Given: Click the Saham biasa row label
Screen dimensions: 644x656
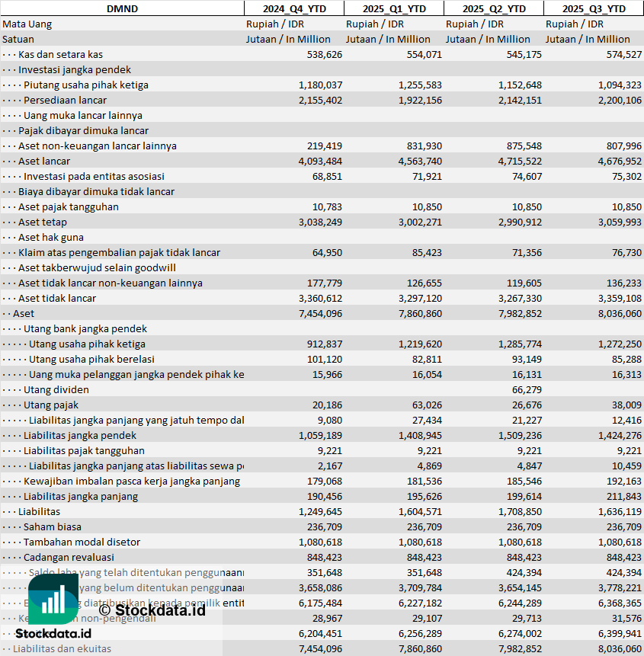Looking at the screenshot, I should 53,526.
